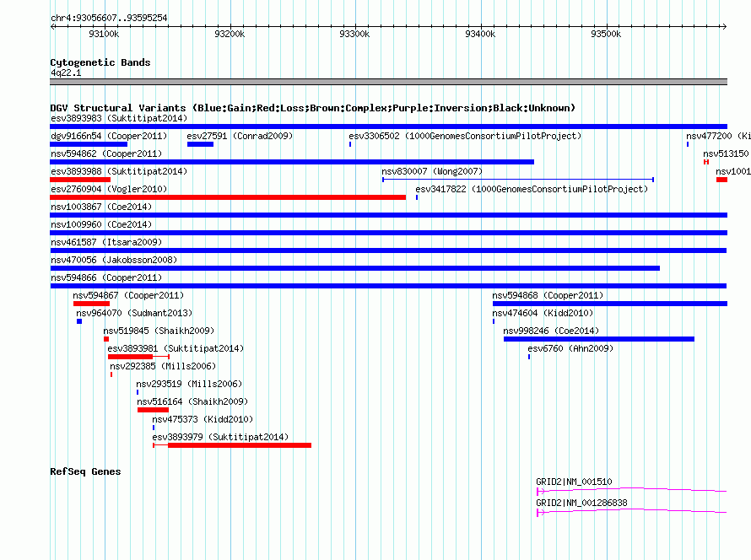Viewport: 751px width, 560px height.
Task: Click the 4q22.1 cytogenetic band bar
Action: 388,82
